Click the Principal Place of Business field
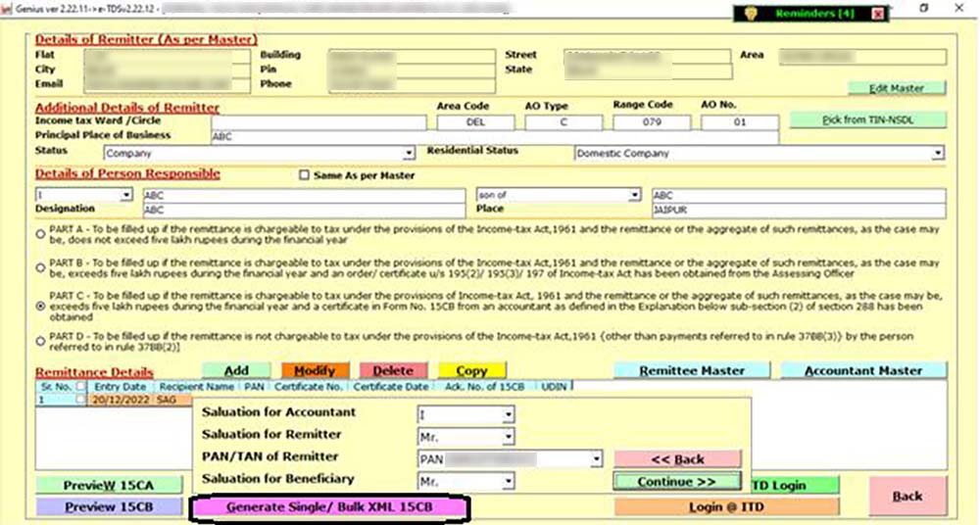Viewport: 980px width, 525px height. tap(494, 137)
